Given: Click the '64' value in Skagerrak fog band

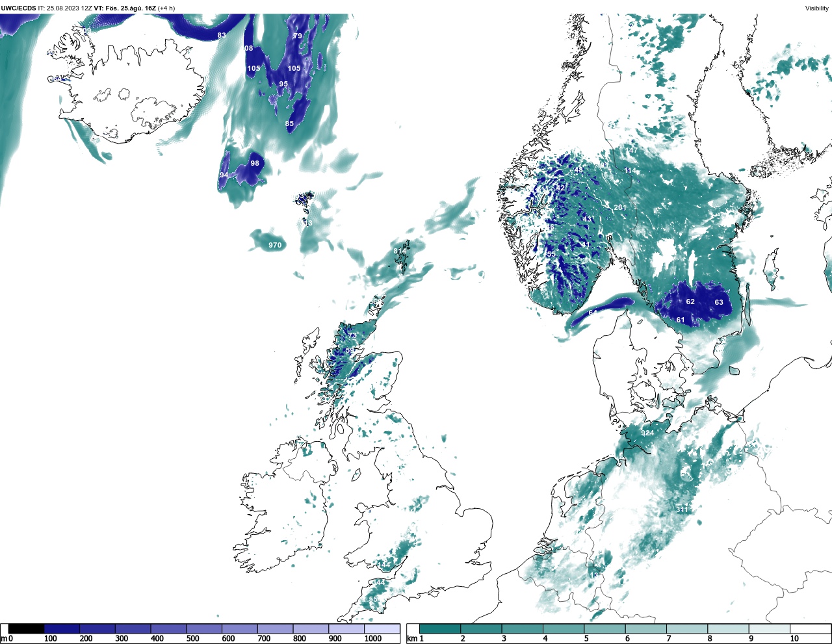Looking at the screenshot, I should 593,313.
